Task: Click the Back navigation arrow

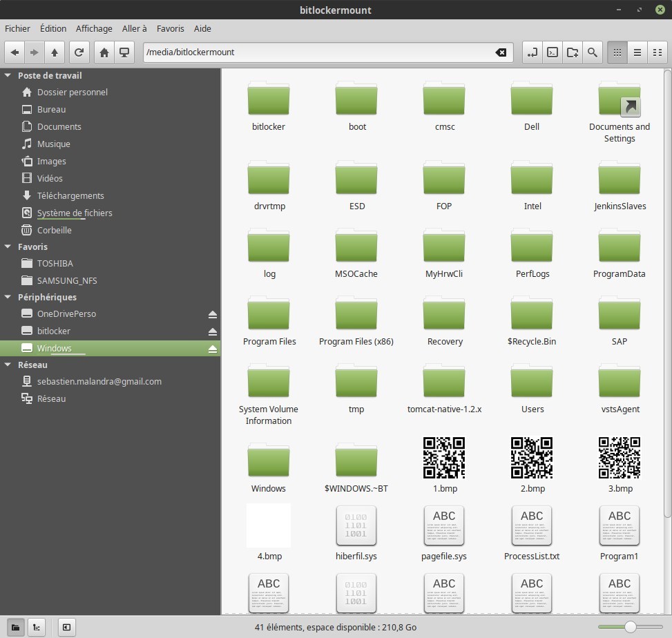Action: (x=15, y=52)
